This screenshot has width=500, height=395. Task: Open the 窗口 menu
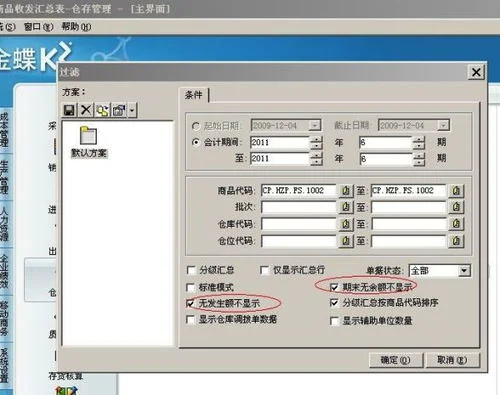click(x=38, y=27)
